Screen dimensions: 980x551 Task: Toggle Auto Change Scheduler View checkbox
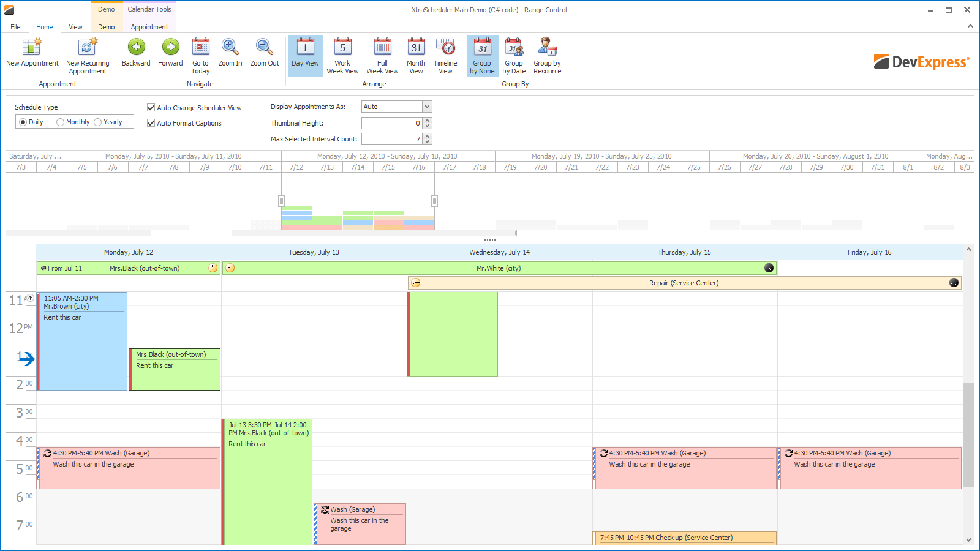(x=194, y=108)
